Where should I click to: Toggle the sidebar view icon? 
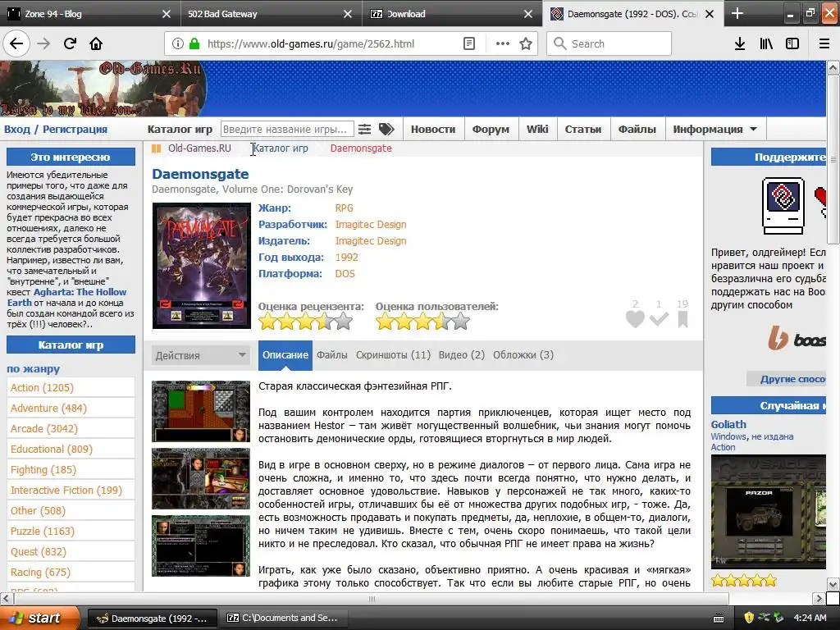tap(792, 43)
